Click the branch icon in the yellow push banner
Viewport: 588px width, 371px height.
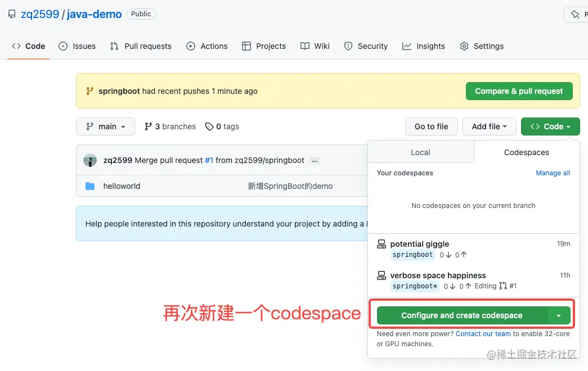pos(89,91)
